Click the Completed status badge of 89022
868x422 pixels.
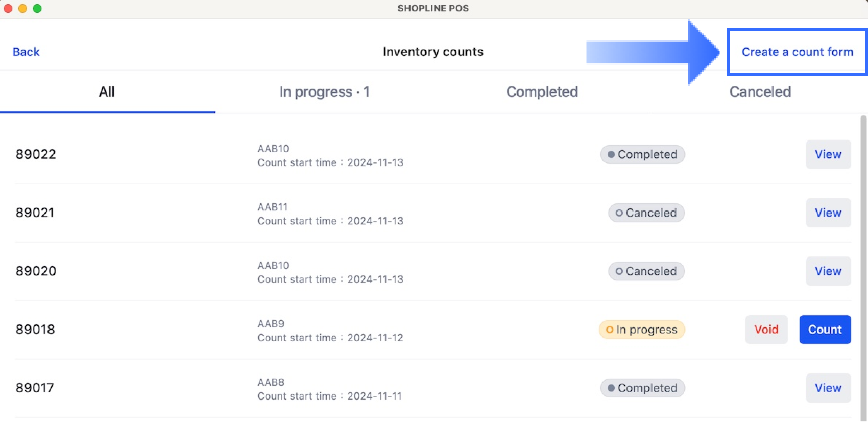642,154
